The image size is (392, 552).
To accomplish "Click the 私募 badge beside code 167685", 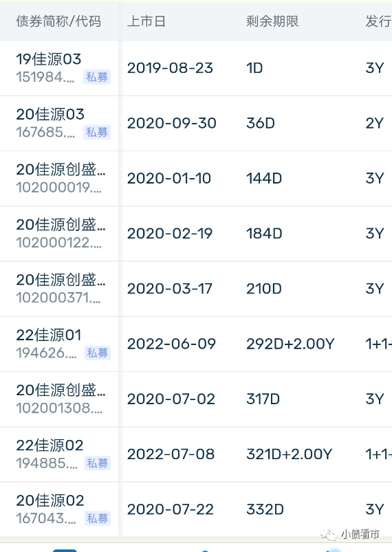I will (x=97, y=133).
